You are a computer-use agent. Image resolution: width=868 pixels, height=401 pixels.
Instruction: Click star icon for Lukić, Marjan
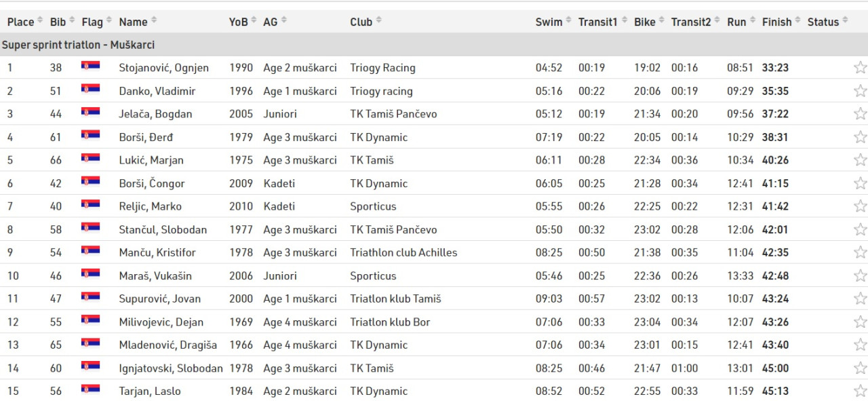coord(860,159)
